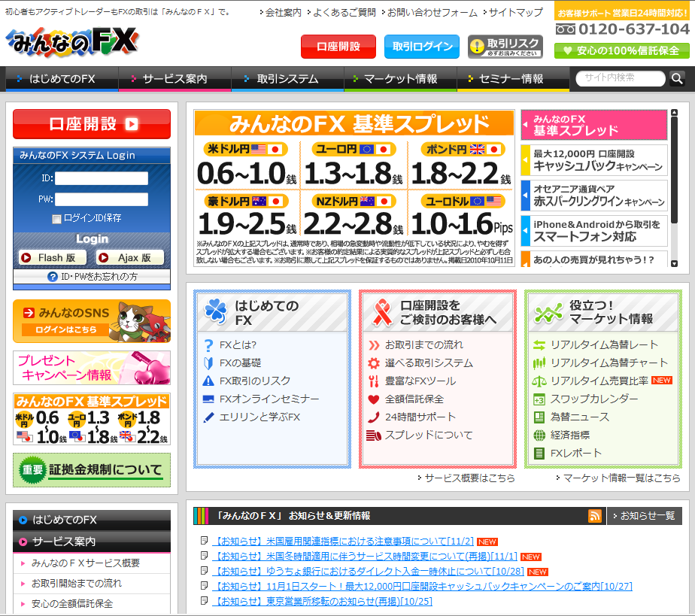Select the キャッシュバックキャンペーン banner tab
This screenshot has height=616, width=695.
(x=594, y=160)
